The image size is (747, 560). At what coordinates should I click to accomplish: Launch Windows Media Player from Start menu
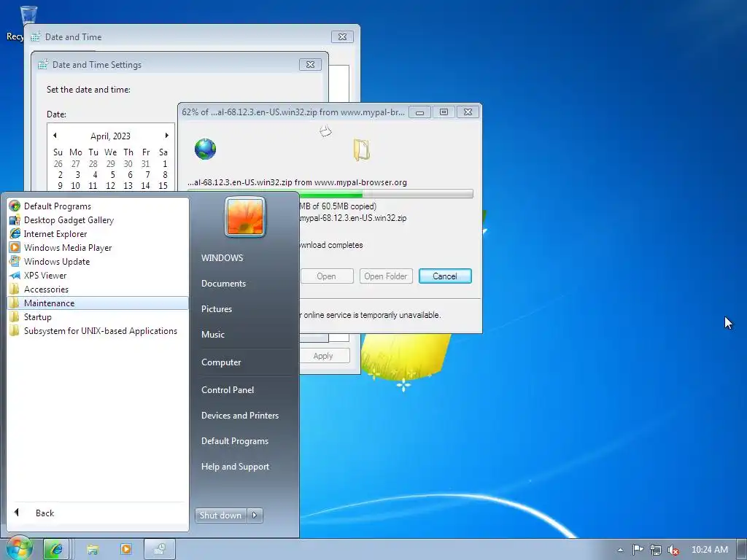(68, 248)
